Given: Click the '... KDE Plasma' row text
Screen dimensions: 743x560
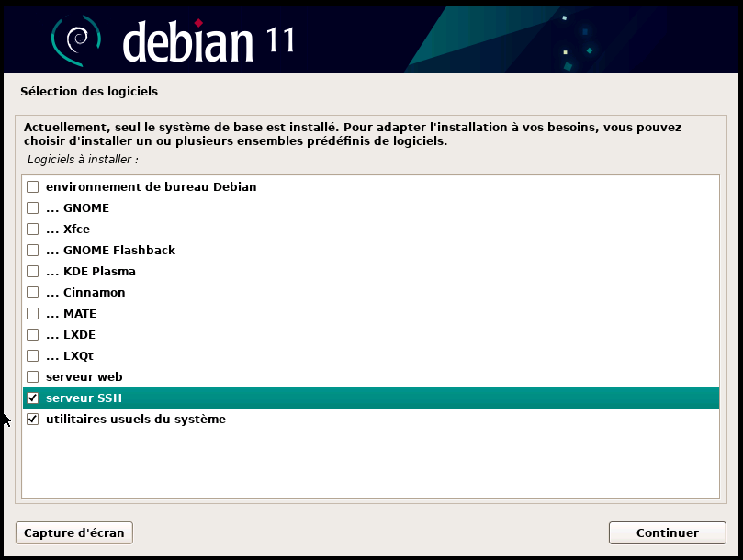Looking at the screenshot, I should tap(91, 271).
